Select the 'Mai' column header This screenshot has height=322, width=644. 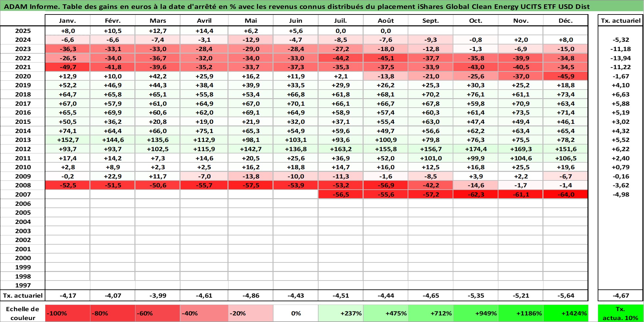point(250,20)
